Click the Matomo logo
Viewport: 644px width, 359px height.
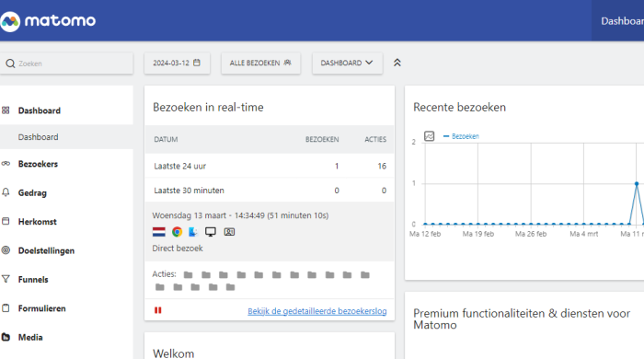[x=48, y=20]
